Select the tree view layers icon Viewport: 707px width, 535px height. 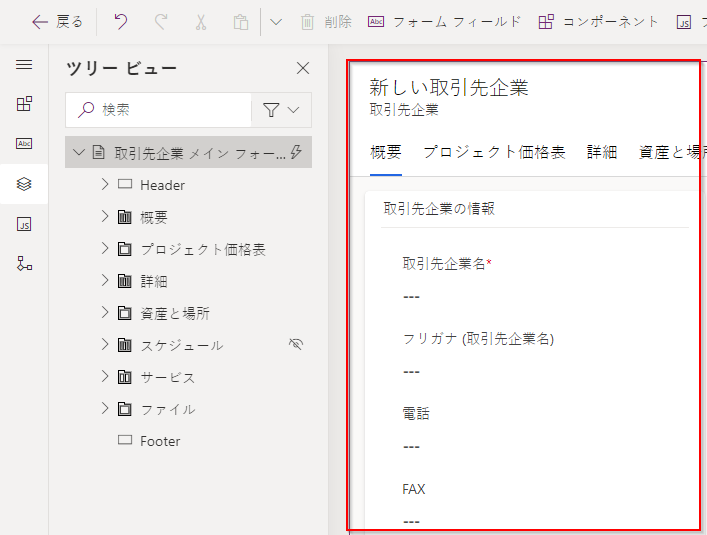coord(24,184)
